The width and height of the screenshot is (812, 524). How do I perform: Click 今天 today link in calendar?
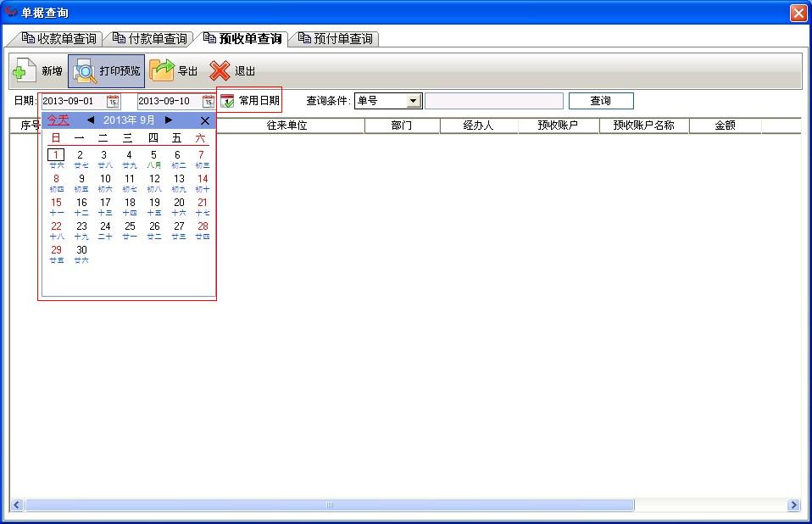click(x=58, y=120)
